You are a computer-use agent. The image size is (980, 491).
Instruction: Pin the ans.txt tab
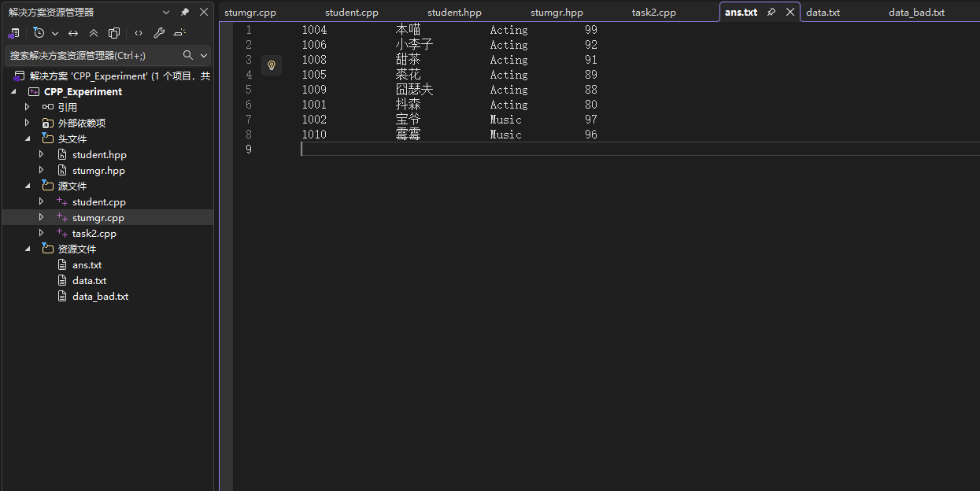click(771, 13)
